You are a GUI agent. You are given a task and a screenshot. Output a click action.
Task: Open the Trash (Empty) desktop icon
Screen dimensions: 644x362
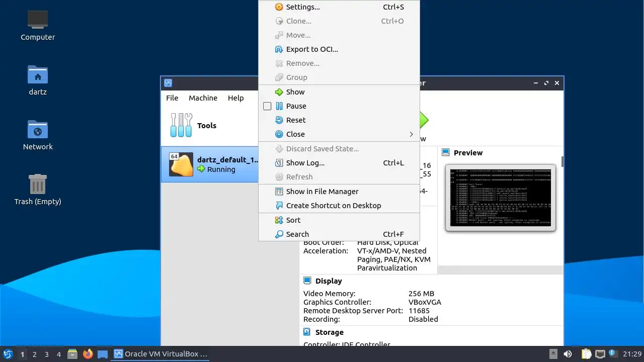click(38, 190)
